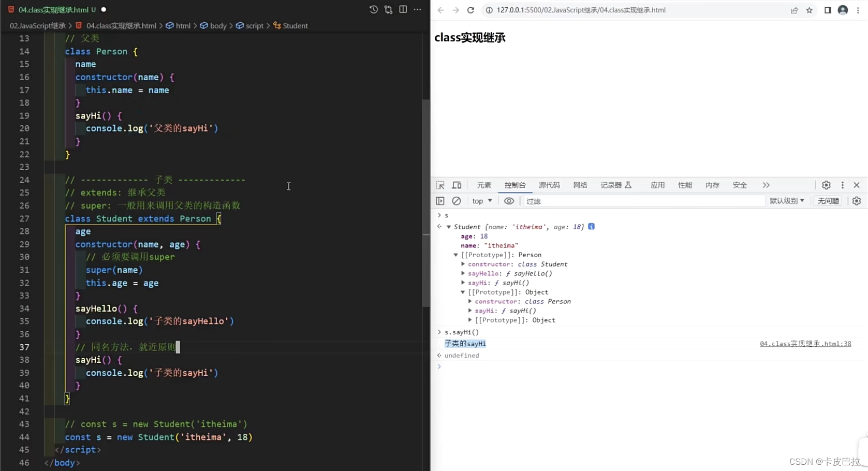This screenshot has width=868, height=471.
Task: Close the DevTools panel
Action: [857, 185]
